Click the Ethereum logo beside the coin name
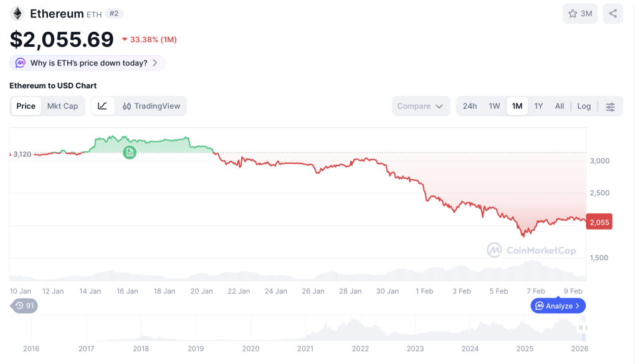The height and width of the screenshot is (364, 638). (x=17, y=13)
